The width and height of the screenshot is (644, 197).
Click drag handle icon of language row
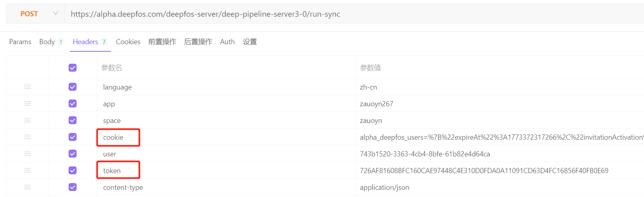[28, 87]
